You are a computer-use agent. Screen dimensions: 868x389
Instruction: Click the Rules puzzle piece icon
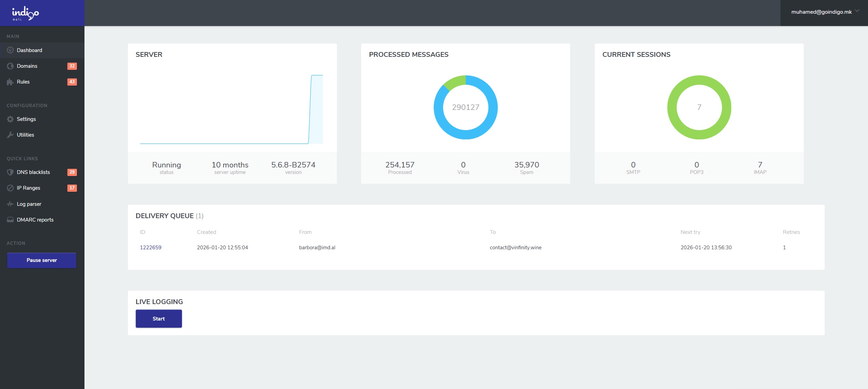[10, 82]
